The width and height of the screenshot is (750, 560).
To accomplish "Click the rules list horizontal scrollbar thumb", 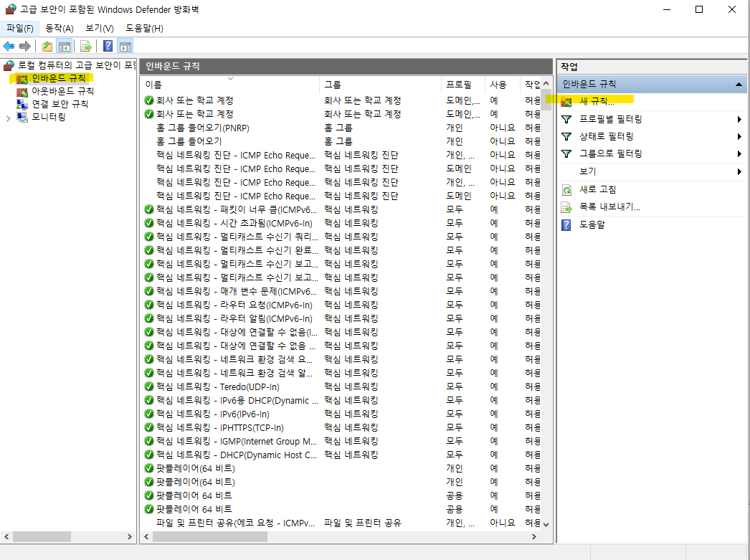I will point(210,537).
